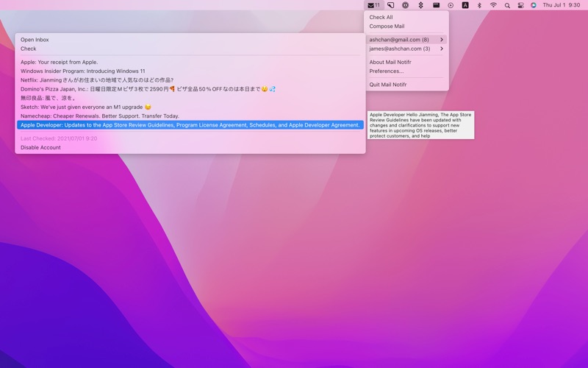This screenshot has width=588, height=368.
Task: Disable Account from the submenu
Action: (40, 147)
